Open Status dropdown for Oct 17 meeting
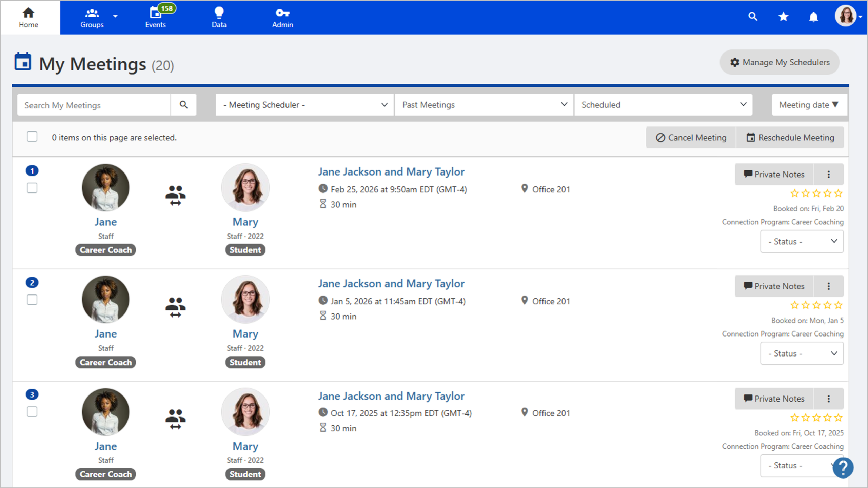Image resolution: width=868 pixels, height=488 pixels. click(x=802, y=465)
